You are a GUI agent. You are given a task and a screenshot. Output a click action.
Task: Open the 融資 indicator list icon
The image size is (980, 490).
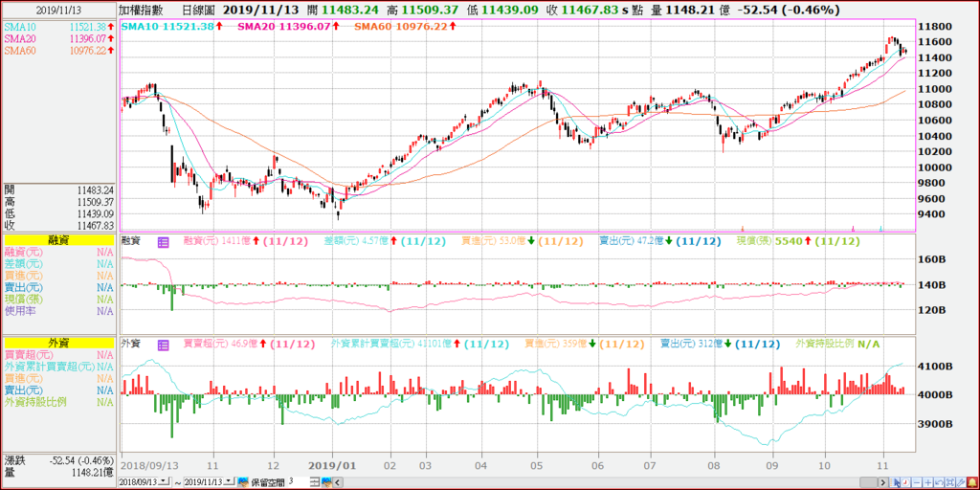163,241
